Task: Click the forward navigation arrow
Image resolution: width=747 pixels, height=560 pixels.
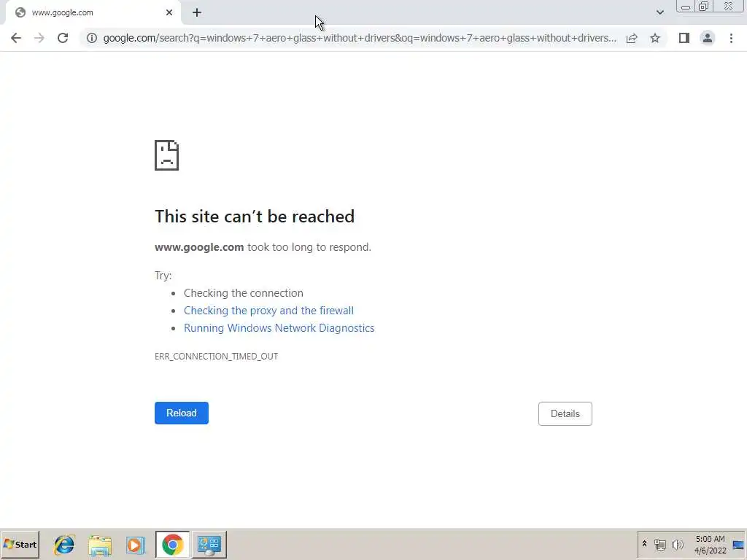Action: pyautogui.click(x=39, y=38)
